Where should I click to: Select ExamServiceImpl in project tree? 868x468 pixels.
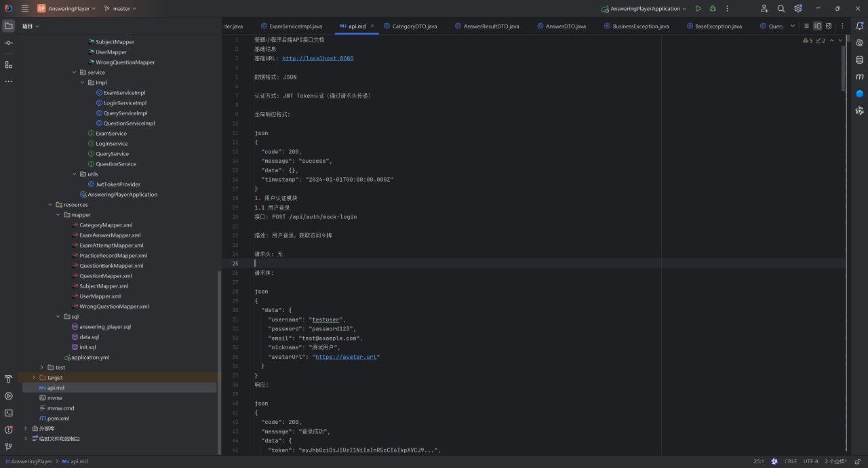121,92
